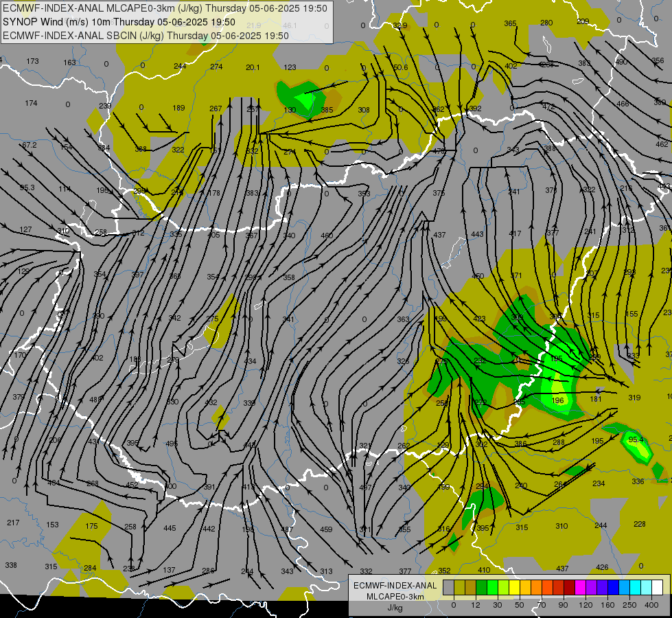Click the 423 value on the map
Screen dimensions: 672x618
click(479, 318)
